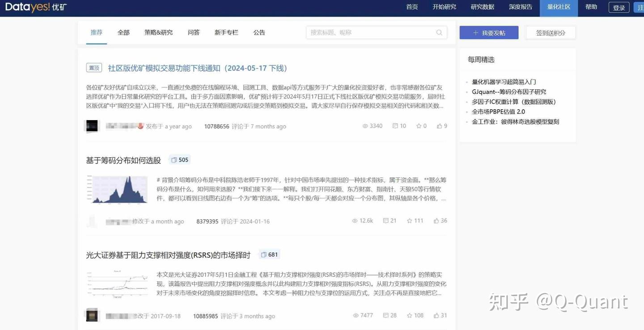Click the 505 comment badge beside 基于筹码分布如何选股
Image resolution: width=644 pixels, height=330 pixels.
click(179, 159)
